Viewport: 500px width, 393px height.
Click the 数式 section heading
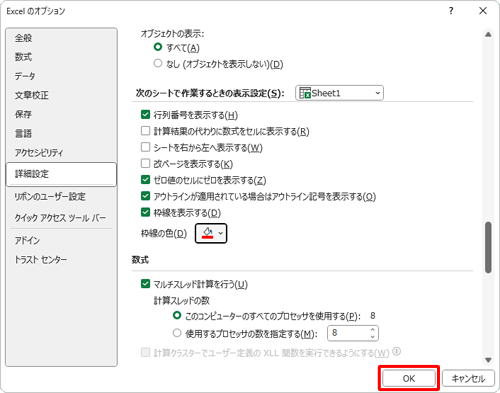pyautogui.click(x=140, y=260)
